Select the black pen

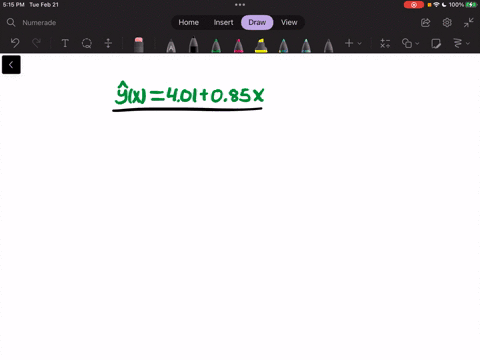coord(193,45)
